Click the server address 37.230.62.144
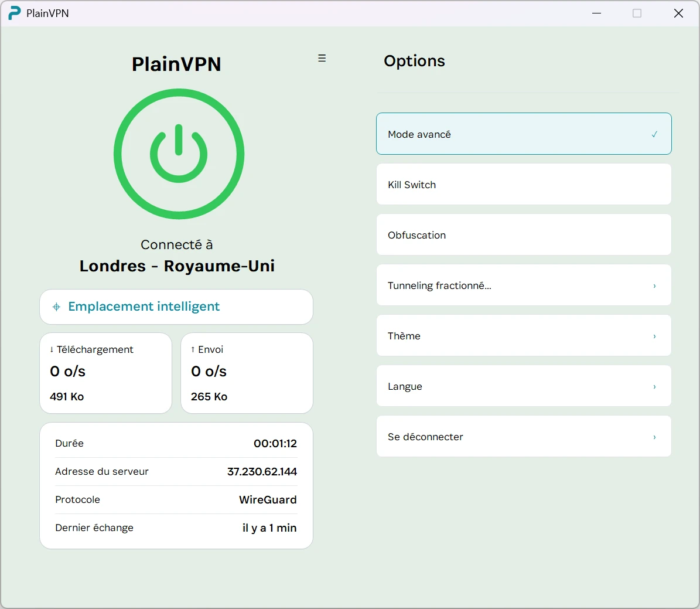700x609 pixels. [262, 472]
